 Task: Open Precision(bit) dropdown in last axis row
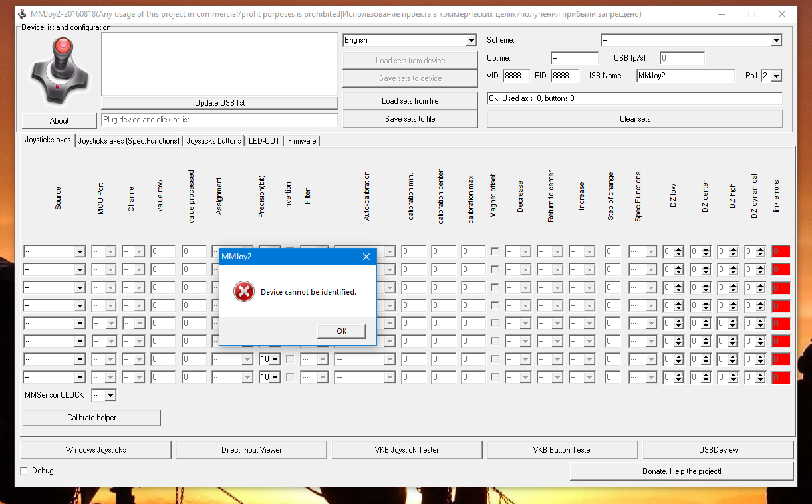269,377
